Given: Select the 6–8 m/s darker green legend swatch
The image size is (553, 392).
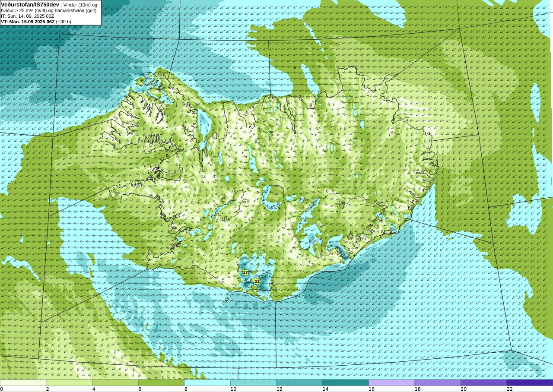Looking at the screenshot, I should coord(161,383).
